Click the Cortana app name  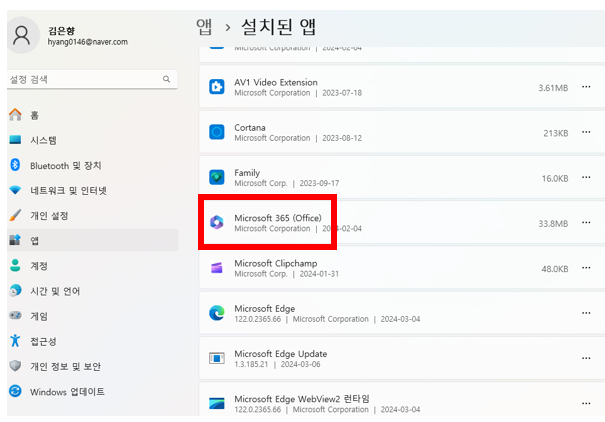point(250,128)
